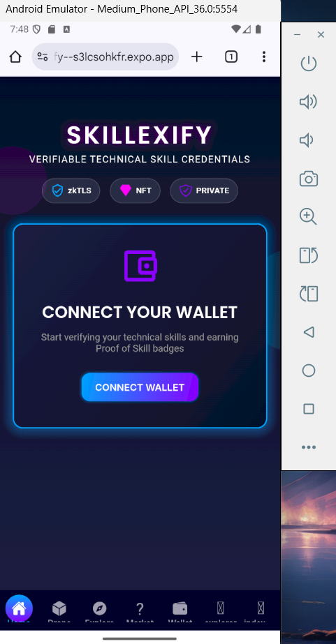Open the Home tab in bottom navigation

tap(19, 608)
